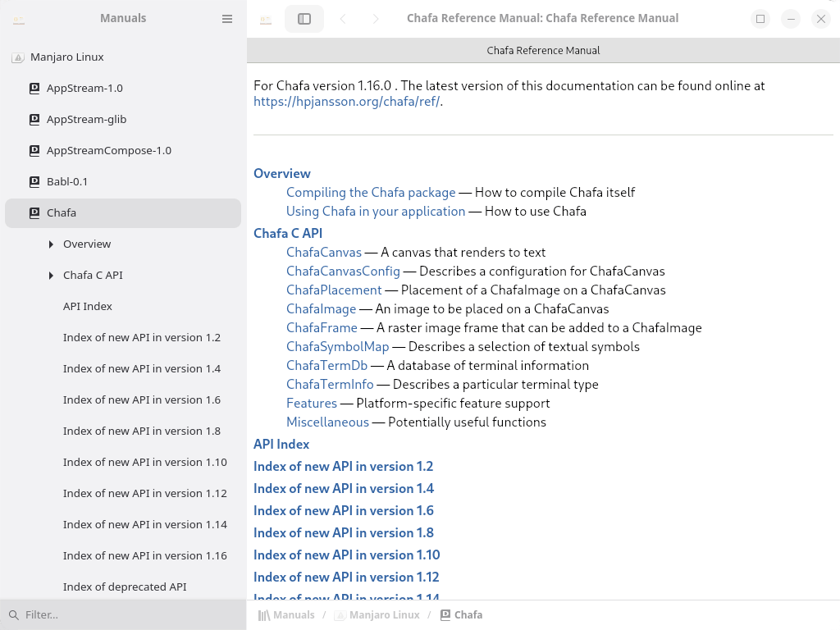Click Chafa in the breadcrumb bar
The height and width of the screenshot is (630, 840).
[468, 615]
